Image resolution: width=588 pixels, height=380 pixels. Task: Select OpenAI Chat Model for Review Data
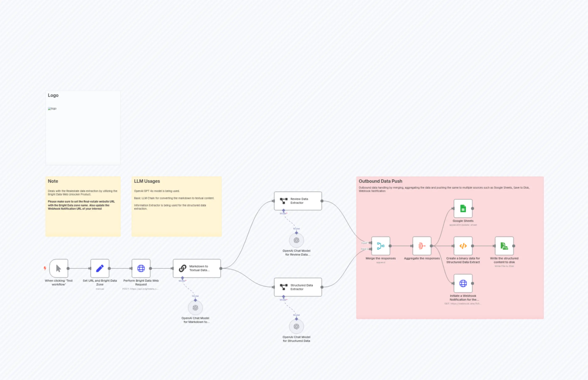(296, 240)
